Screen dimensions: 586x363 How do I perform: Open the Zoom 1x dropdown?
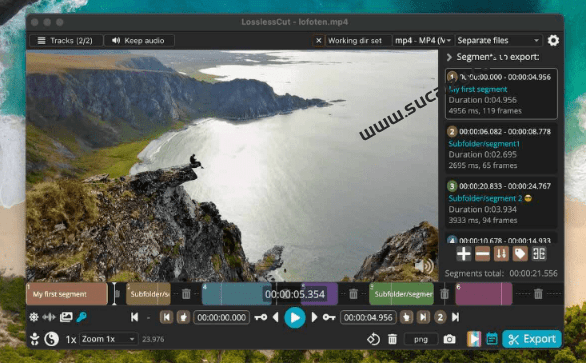[108, 339]
